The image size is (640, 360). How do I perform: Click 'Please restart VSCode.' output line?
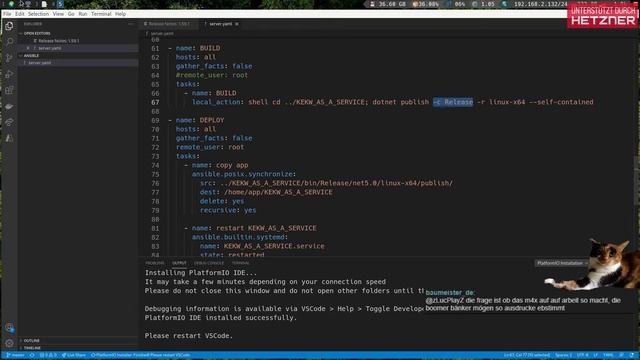tap(189, 336)
